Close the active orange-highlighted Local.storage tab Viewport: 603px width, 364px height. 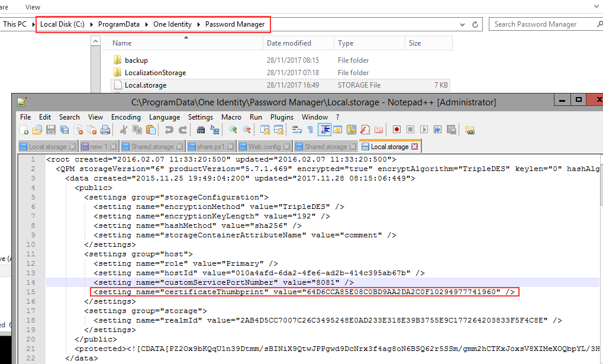(414, 147)
